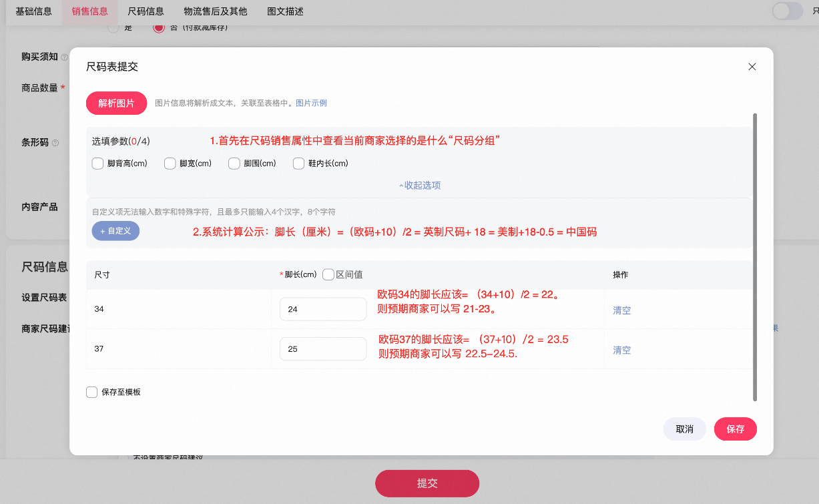The height and width of the screenshot is (504, 819).
Task: Click the 尺寸 column header
Action: coord(102,275)
